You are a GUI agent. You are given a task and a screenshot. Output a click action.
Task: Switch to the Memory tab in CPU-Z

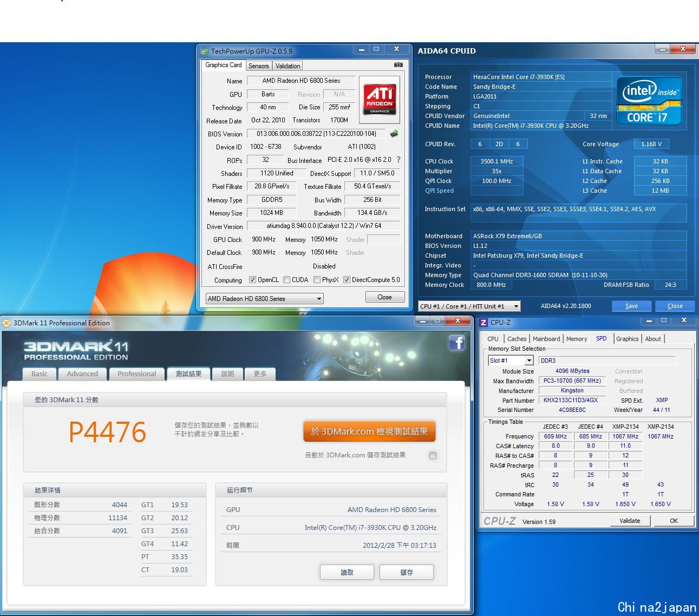[577, 339]
